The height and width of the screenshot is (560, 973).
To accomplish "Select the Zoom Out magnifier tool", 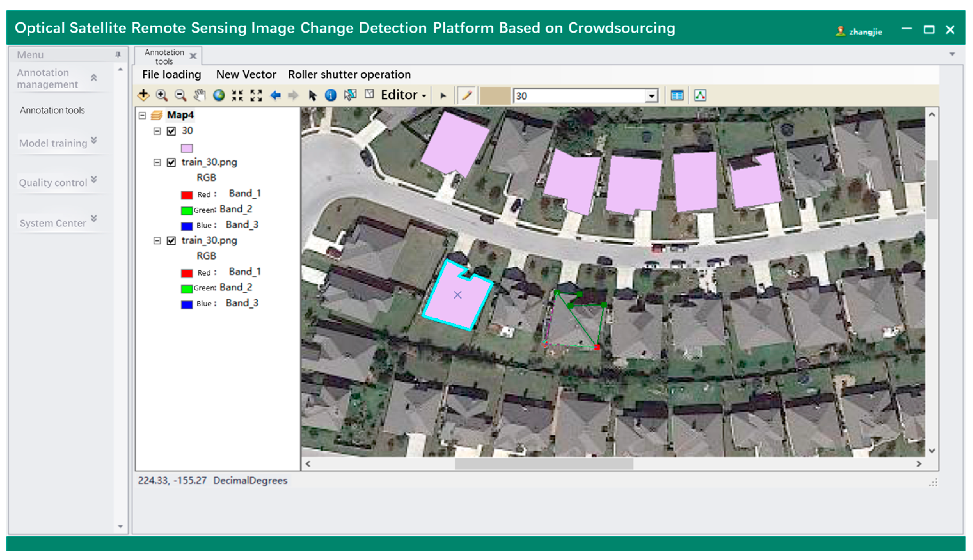I will 180,95.
